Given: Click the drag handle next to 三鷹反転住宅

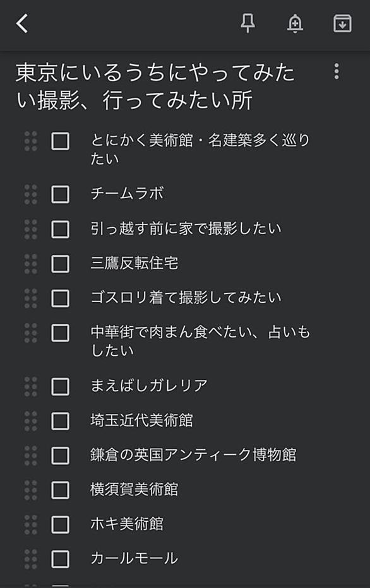Looking at the screenshot, I should (x=31, y=264).
